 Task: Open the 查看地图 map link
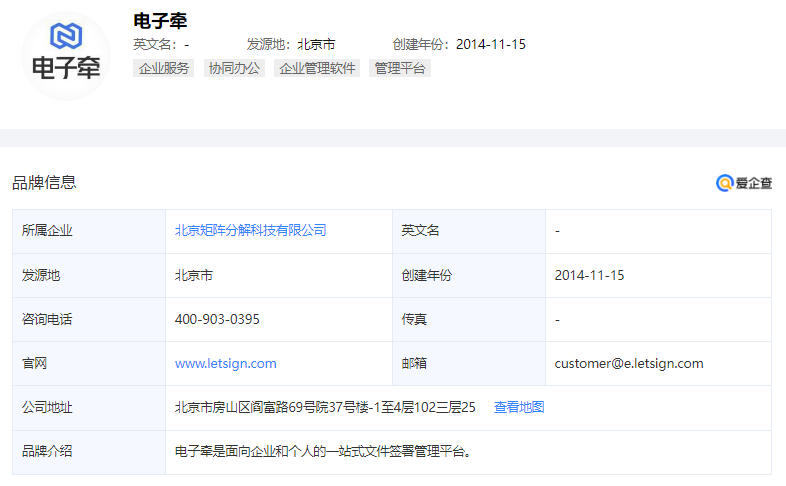coord(519,407)
